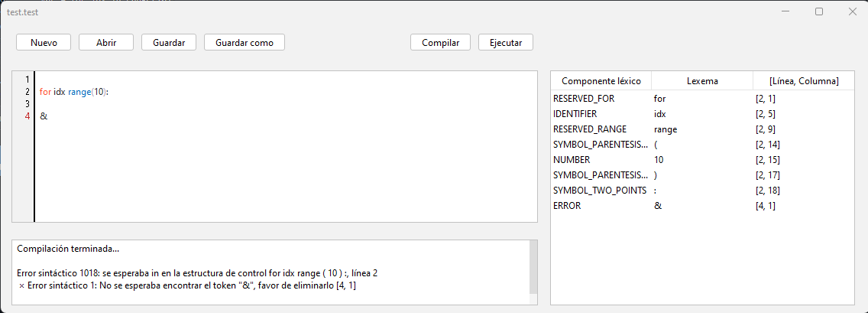The width and height of the screenshot is (868, 313).
Task: Open a file with Abrir
Action: click(106, 42)
